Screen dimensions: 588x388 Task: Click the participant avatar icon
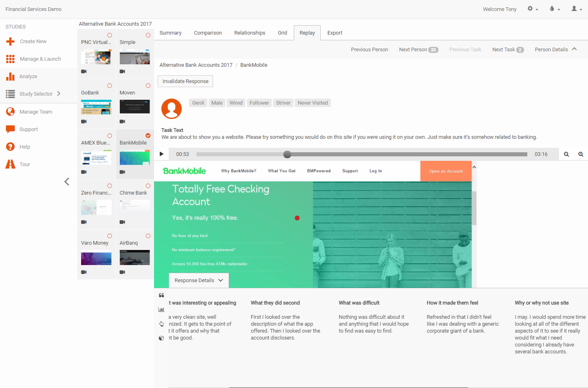[x=172, y=109]
